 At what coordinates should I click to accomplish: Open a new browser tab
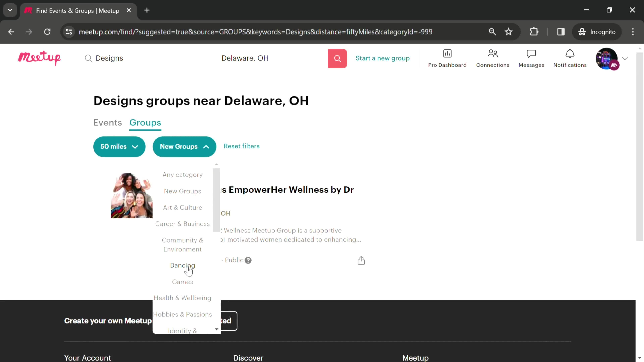(147, 10)
